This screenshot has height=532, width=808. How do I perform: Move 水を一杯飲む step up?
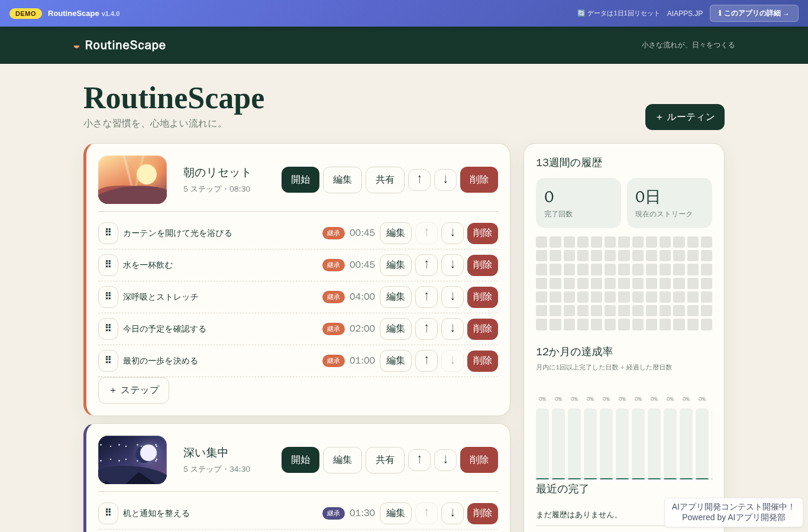426,265
